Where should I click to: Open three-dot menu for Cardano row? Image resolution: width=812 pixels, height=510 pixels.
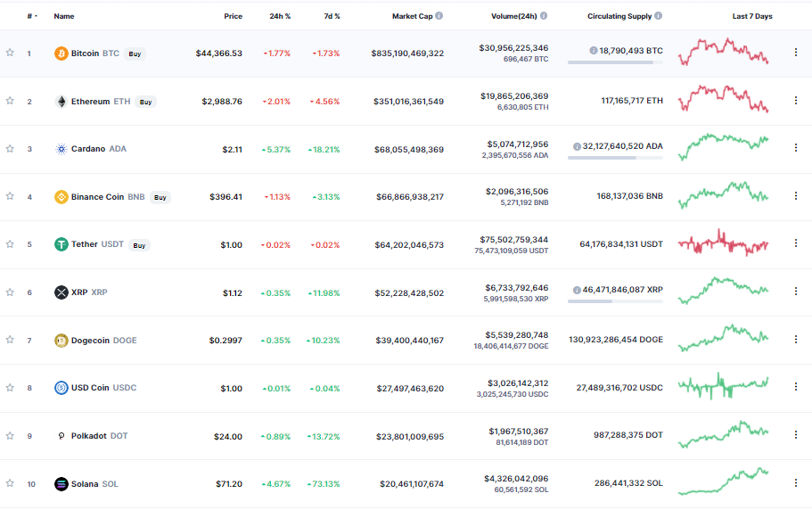coord(796,148)
